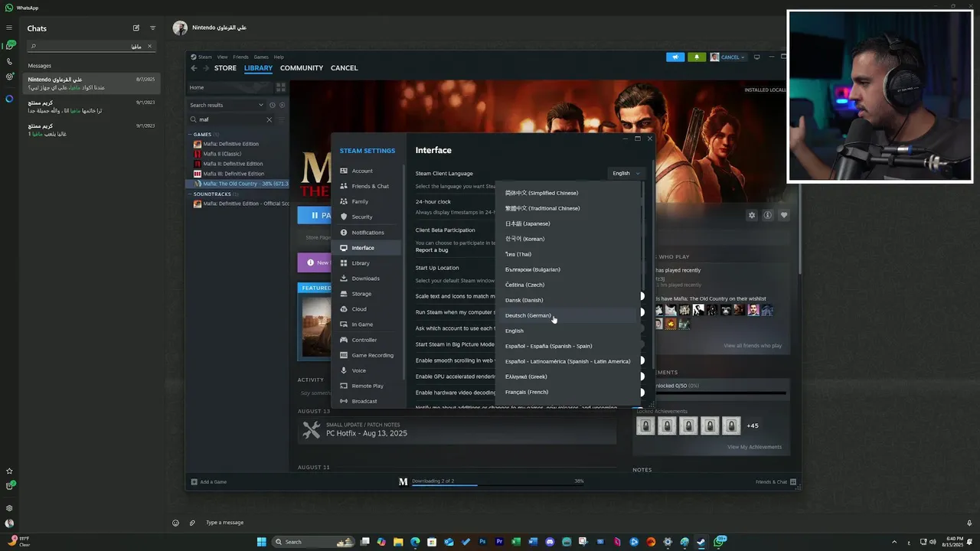Clear the 'maf' library search text
Screen dimensions: 980x551
[x=269, y=119]
